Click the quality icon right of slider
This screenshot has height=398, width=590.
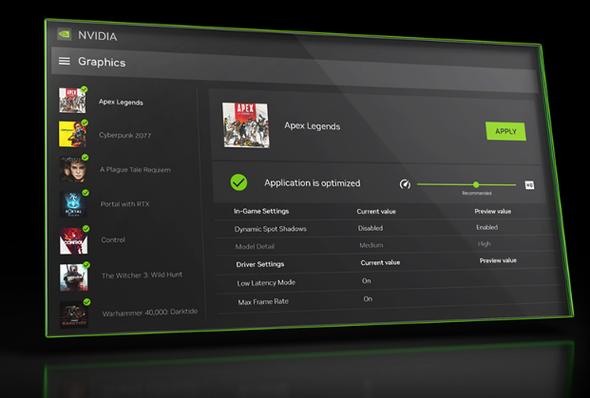[x=529, y=185]
